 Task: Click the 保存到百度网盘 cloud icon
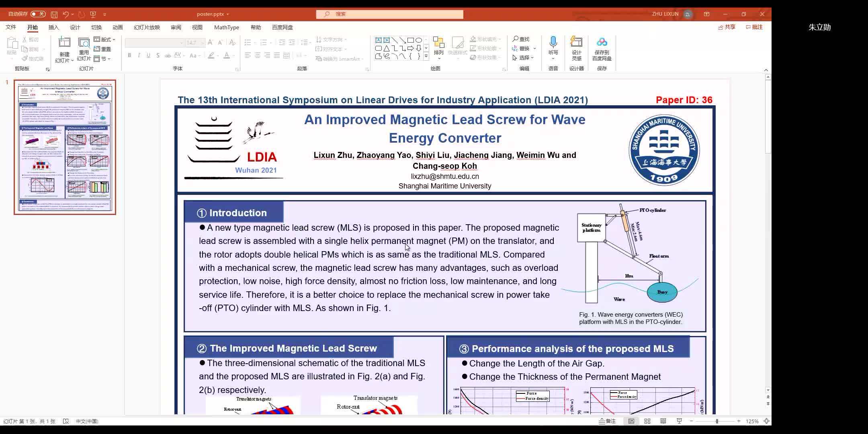pos(602,42)
